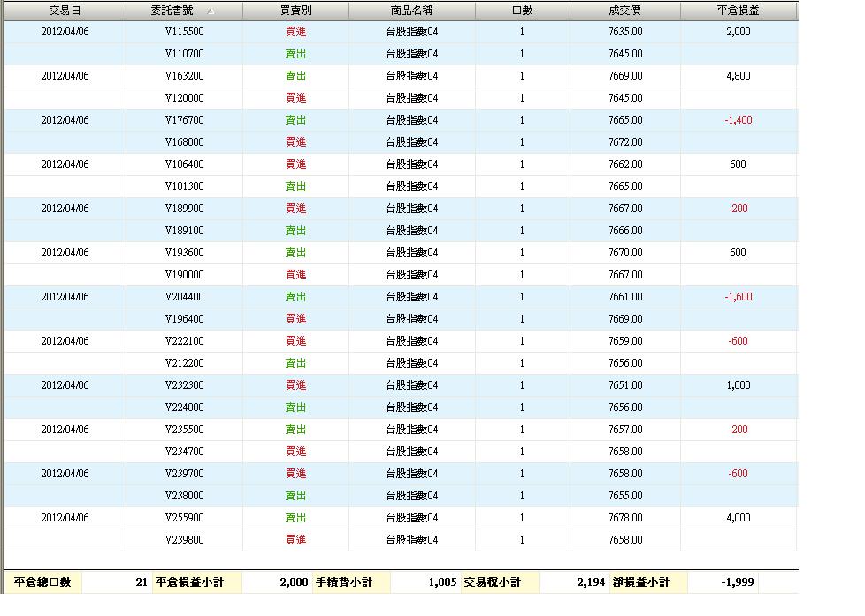Sort by the 口數 column header
This screenshot has height=616, width=865.
click(522, 11)
